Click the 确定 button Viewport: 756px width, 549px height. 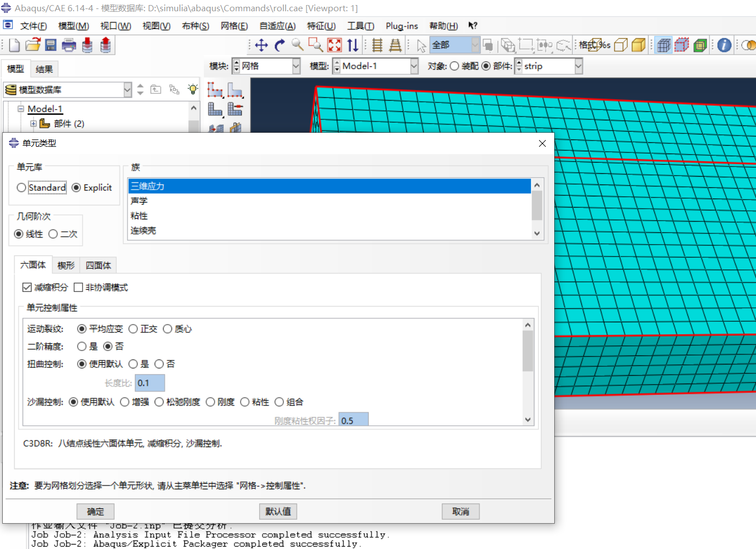pyautogui.click(x=96, y=511)
